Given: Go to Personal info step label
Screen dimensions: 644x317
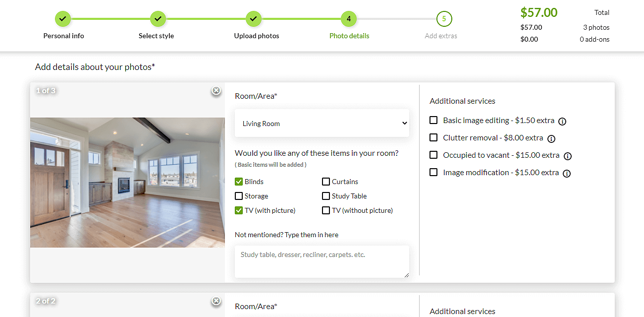Looking at the screenshot, I should [x=63, y=36].
